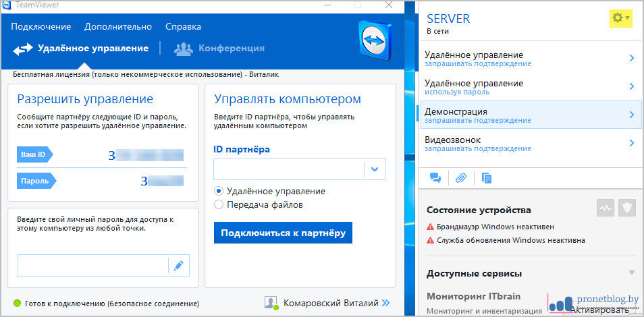The width and height of the screenshot is (644, 317).
Task: Click the warning icon next to Брандмауэр Windows
Action: click(430, 227)
